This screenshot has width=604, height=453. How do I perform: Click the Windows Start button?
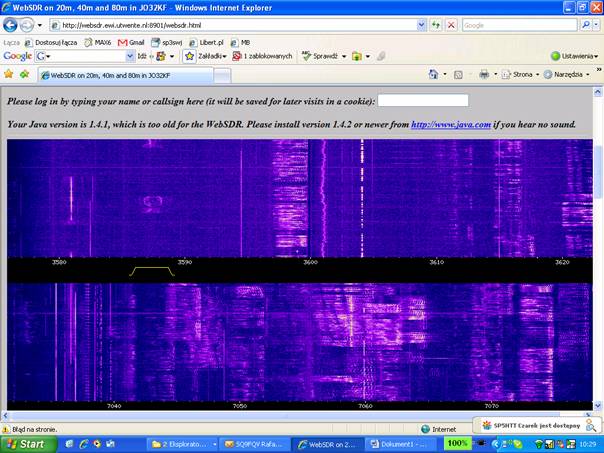24,443
